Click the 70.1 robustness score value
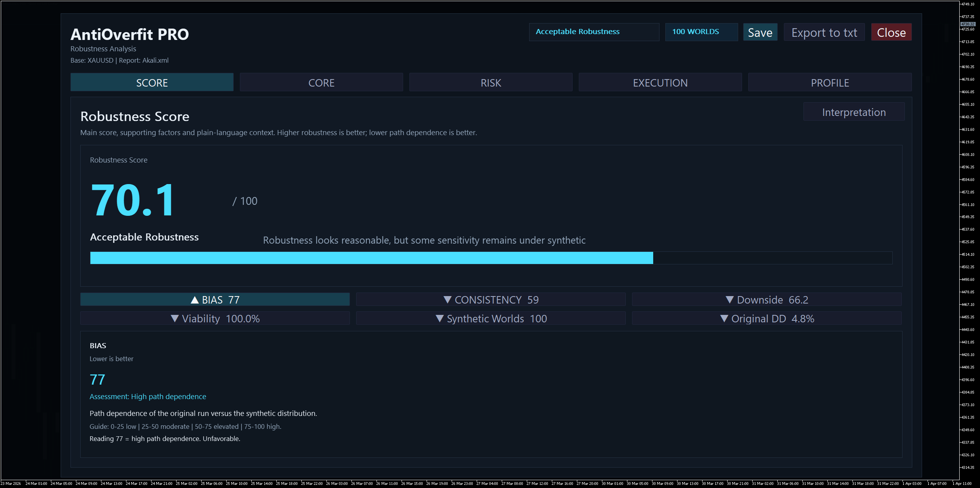 133,201
